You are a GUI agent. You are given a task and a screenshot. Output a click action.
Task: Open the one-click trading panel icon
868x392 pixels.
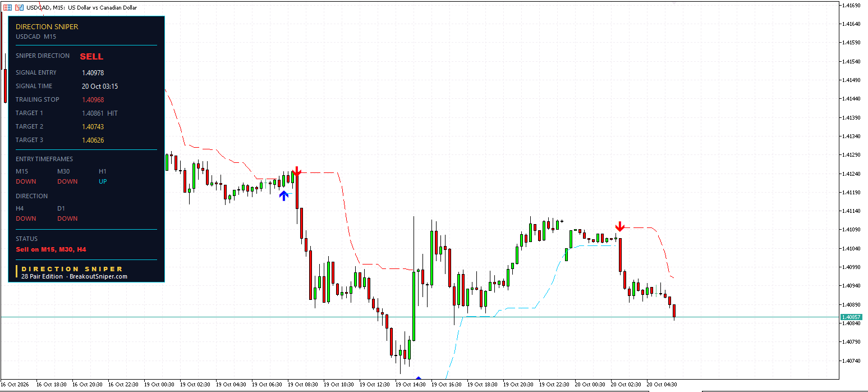tap(7, 8)
